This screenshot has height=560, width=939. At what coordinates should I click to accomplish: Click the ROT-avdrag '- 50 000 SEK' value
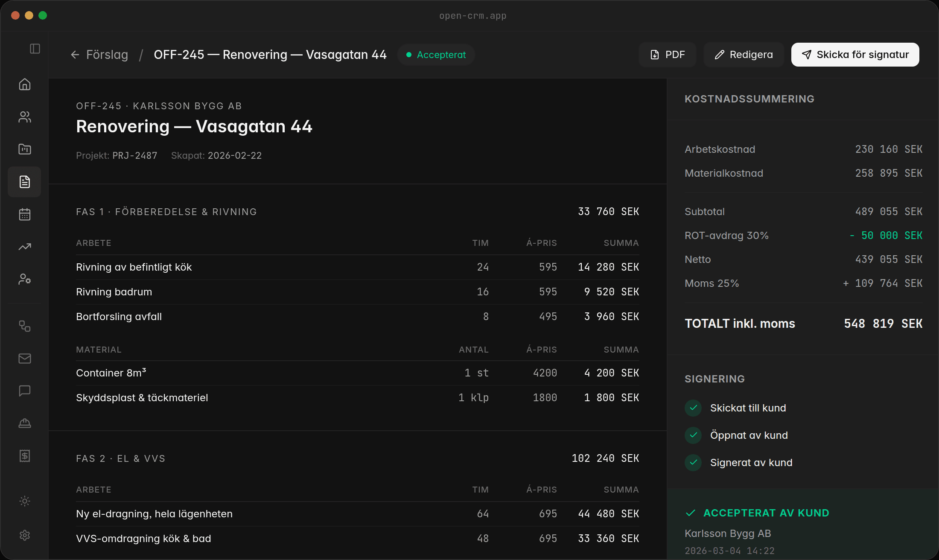coord(886,236)
